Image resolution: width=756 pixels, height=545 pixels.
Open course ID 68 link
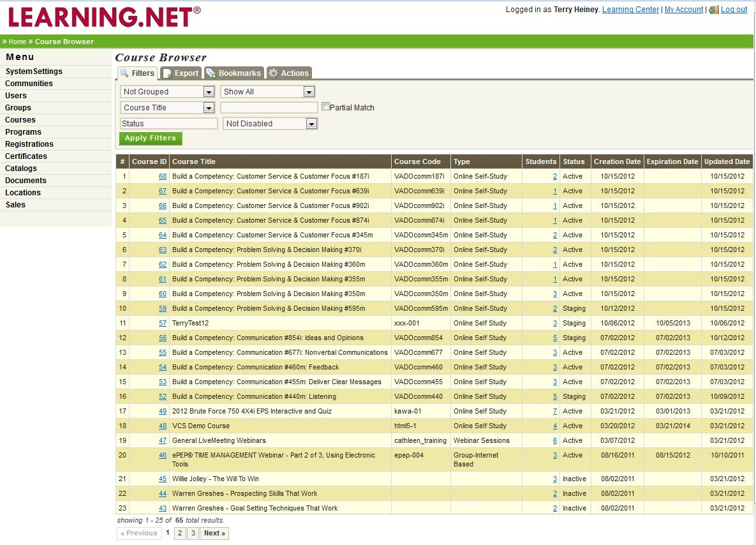click(162, 176)
